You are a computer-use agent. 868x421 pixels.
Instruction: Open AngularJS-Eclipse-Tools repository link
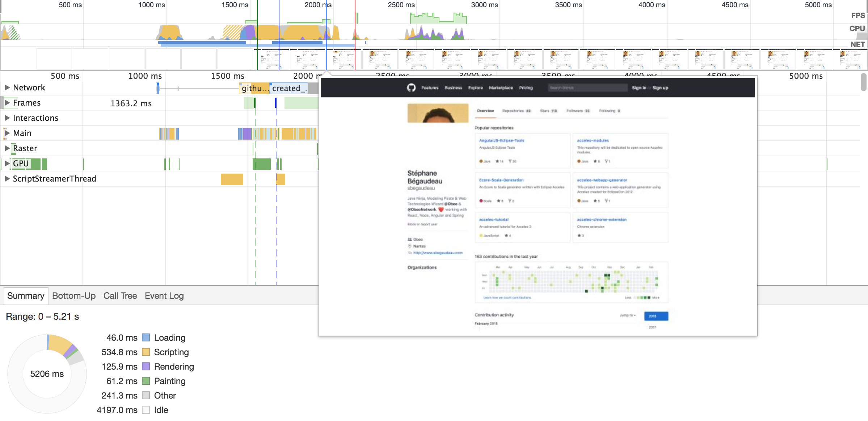click(x=501, y=140)
